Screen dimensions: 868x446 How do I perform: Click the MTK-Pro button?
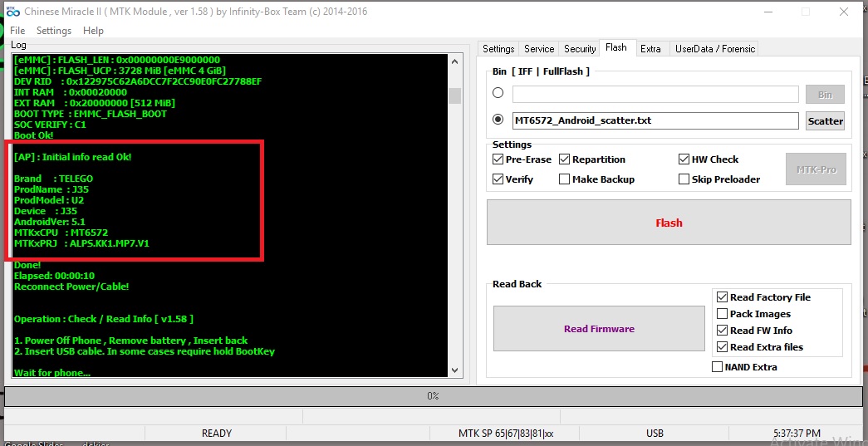816,169
